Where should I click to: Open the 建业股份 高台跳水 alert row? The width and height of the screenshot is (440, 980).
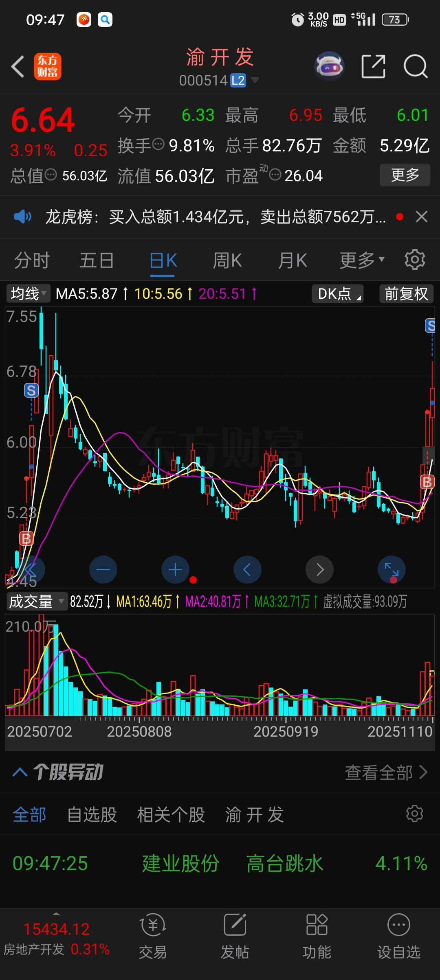click(x=220, y=863)
